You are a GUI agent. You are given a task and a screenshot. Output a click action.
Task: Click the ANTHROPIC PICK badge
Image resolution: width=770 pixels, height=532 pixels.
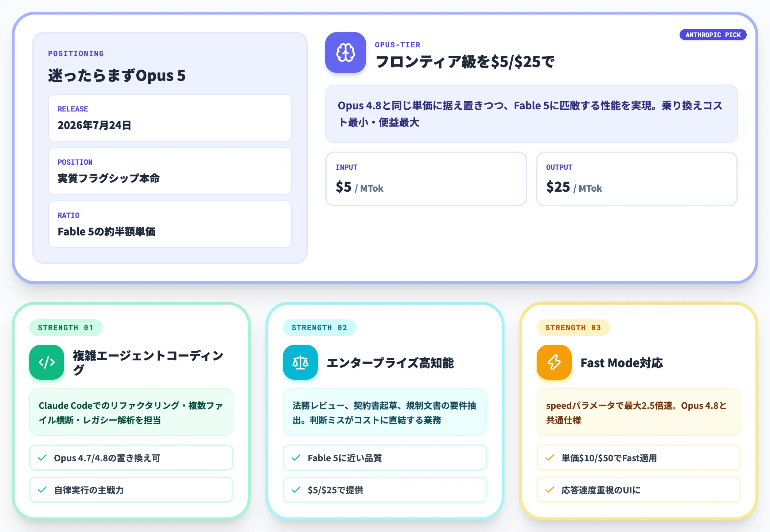pyautogui.click(x=713, y=35)
